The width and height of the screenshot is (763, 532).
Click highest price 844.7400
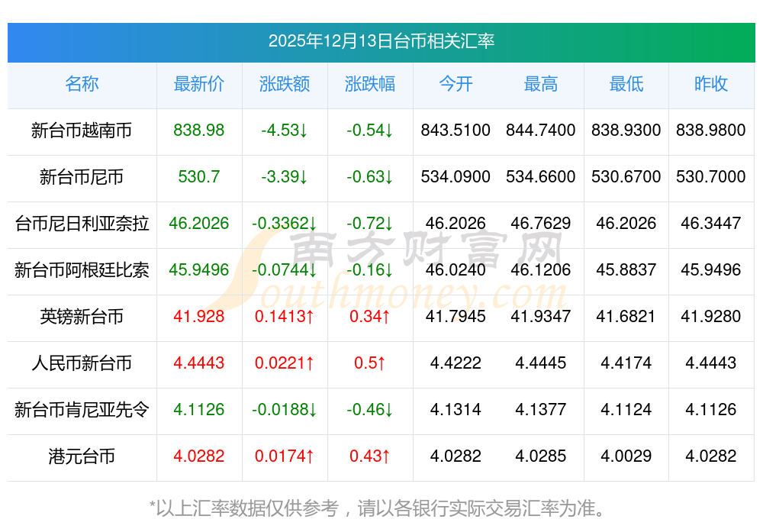(x=541, y=130)
